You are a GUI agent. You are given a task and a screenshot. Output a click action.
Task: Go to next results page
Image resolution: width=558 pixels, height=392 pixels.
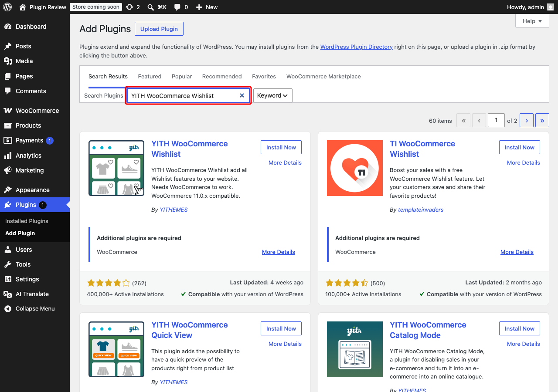(x=527, y=121)
